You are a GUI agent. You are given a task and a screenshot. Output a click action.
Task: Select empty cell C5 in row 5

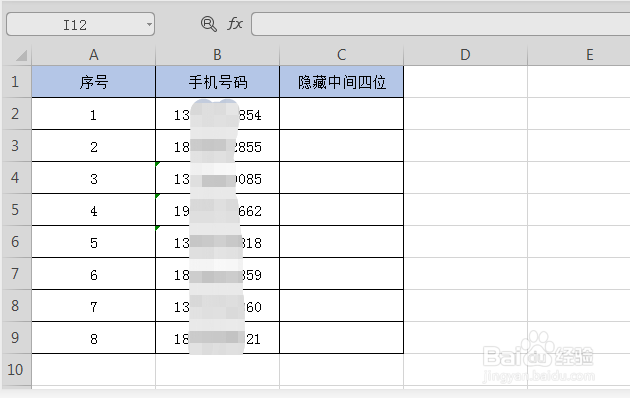(x=342, y=210)
